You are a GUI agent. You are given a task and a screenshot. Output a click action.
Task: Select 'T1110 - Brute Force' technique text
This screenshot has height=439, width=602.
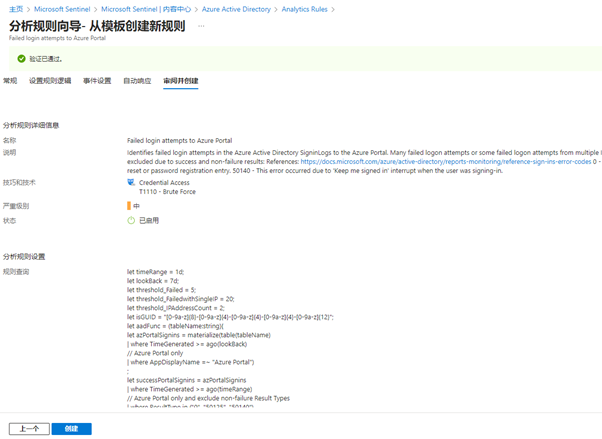(x=167, y=192)
